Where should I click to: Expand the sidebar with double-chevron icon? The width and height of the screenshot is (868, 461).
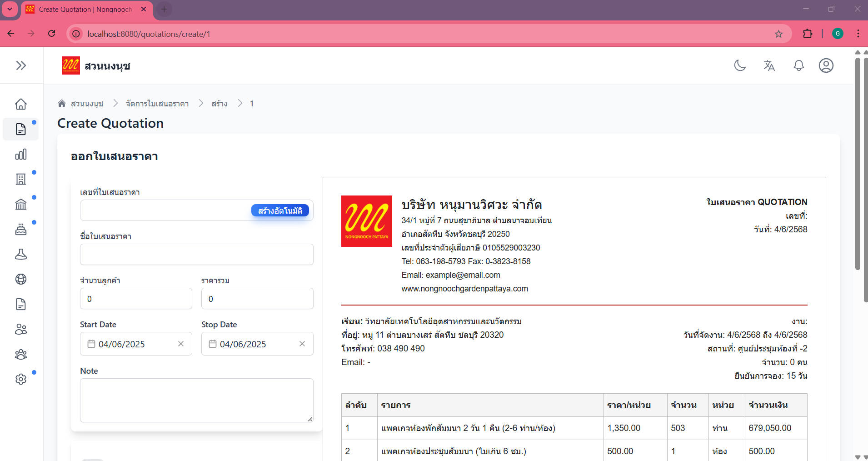click(21, 65)
